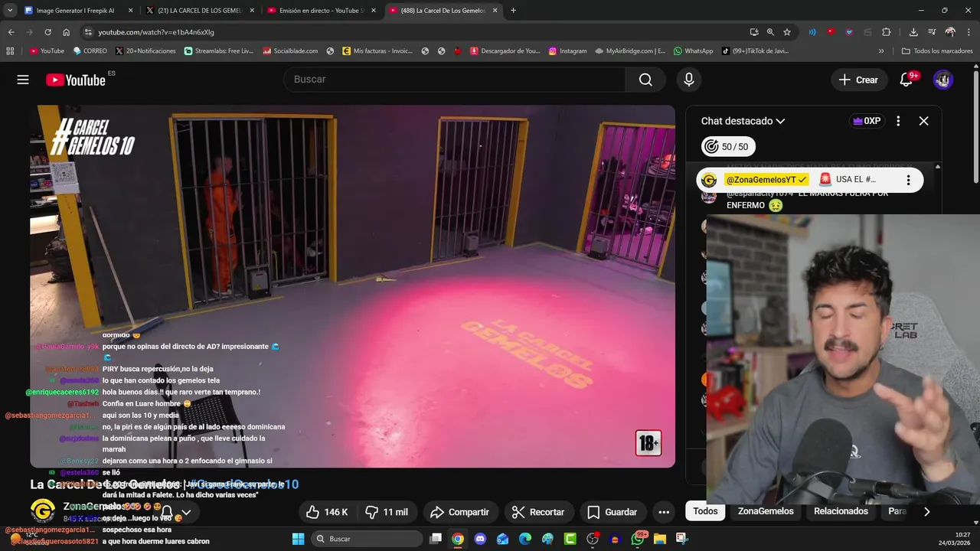Screen dimensions: 980x551
Task: Click the ZonaGemelos channel avatar
Action: pos(42,510)
